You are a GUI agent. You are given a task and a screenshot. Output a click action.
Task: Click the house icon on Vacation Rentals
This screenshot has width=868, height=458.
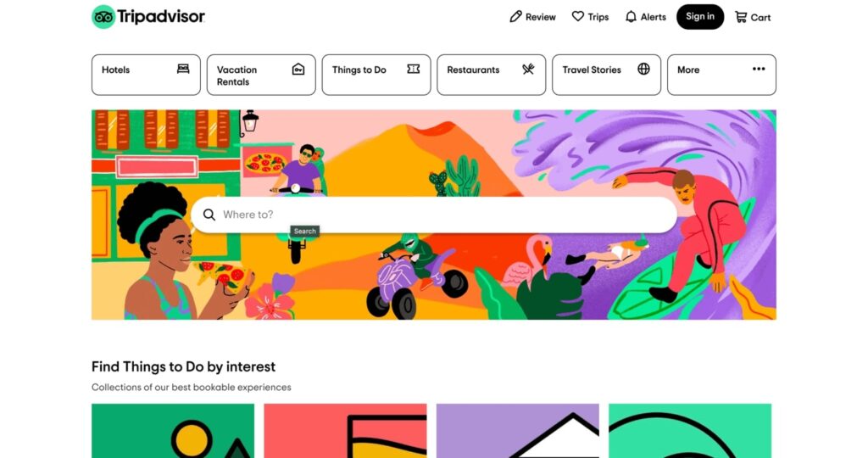(x=298, y=70)
